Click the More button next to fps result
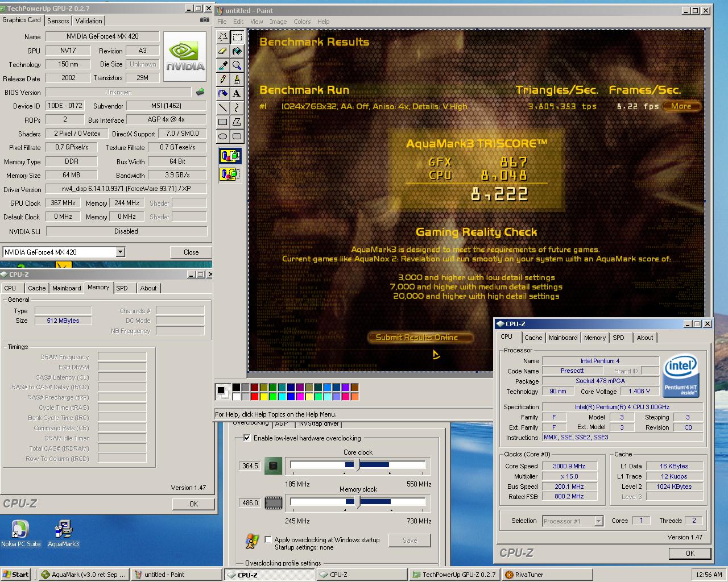Screen dimensions: 728x582 click(681, 106)
